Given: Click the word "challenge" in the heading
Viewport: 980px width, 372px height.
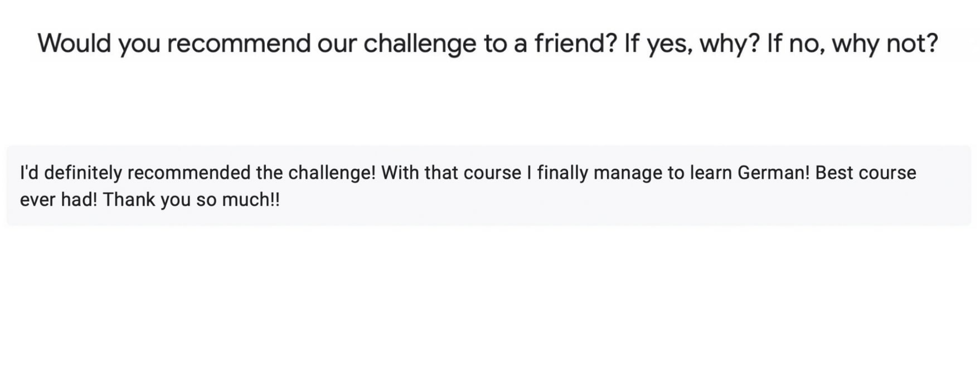Looking at the screenshot, I should click(x=420, y=43).
